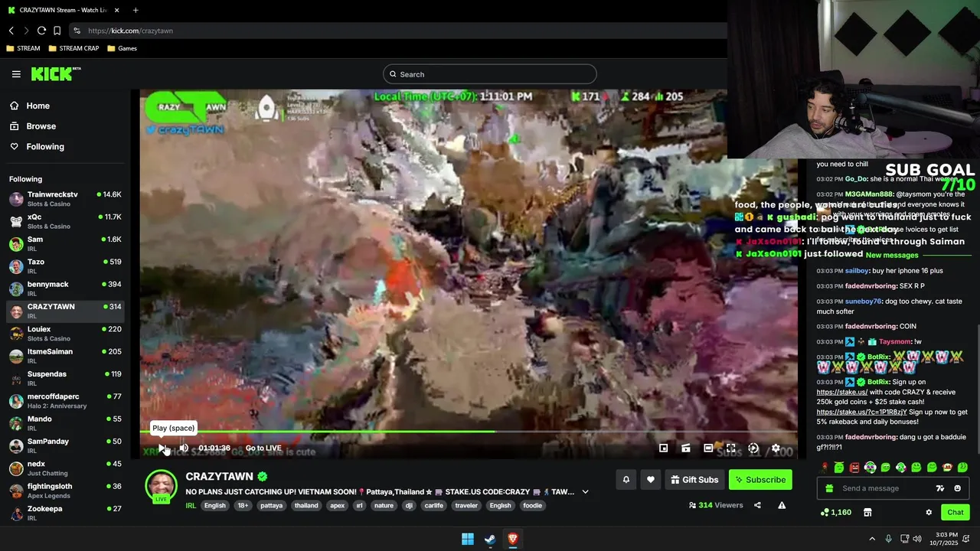Jump to New messages in chat

(x=891, y=255)
